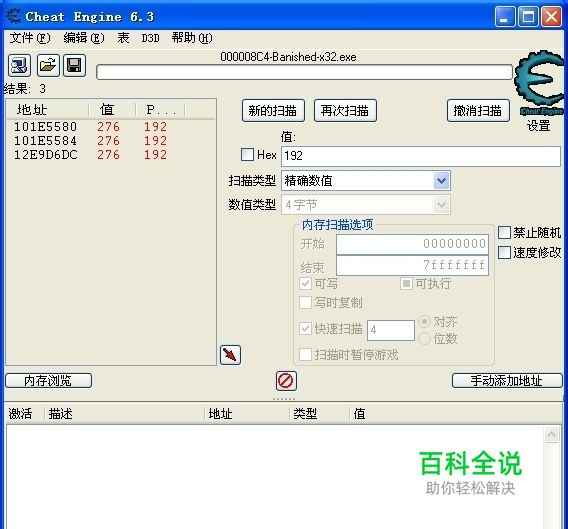
Task: Select the 对齐 radio button
Action: coord(425,322)
